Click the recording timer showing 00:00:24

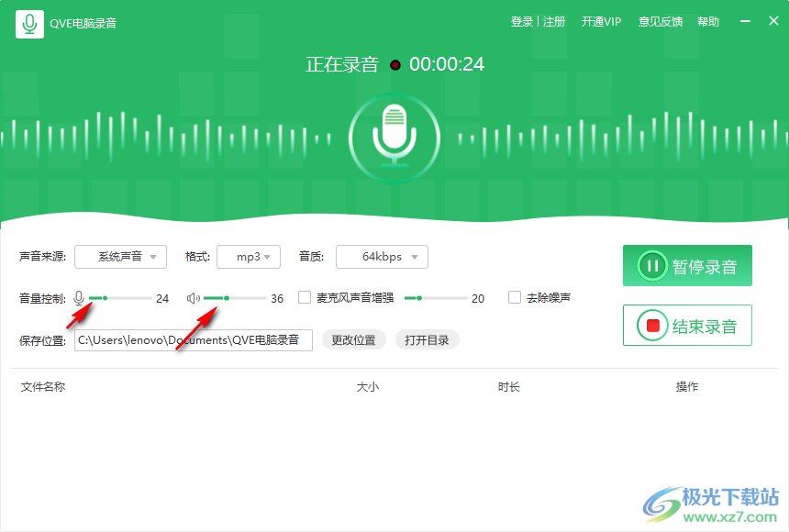point(446,64)
